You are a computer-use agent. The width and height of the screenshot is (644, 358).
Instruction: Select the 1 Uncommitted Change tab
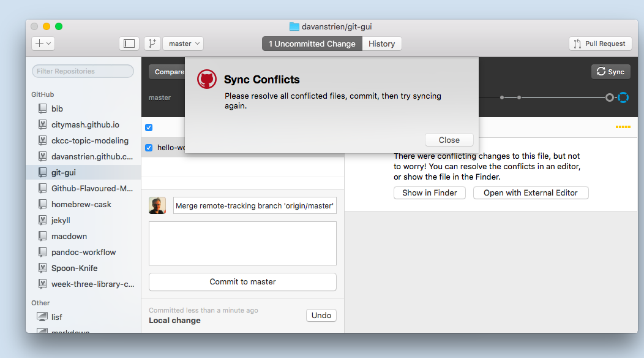(x=311, y=44)
